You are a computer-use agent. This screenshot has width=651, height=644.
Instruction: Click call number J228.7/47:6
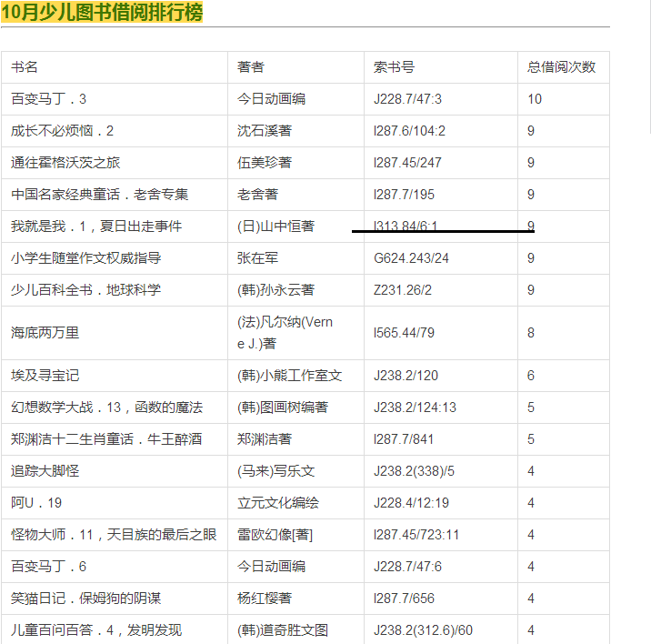(407, 567)
